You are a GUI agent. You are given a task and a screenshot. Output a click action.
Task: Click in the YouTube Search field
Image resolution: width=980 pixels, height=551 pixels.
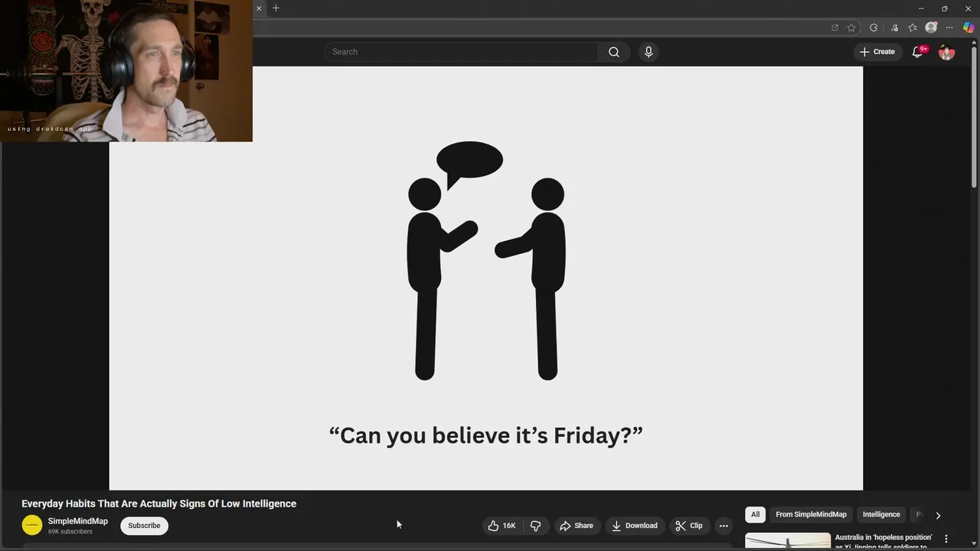pyautogui.click(x=461, y=52)
